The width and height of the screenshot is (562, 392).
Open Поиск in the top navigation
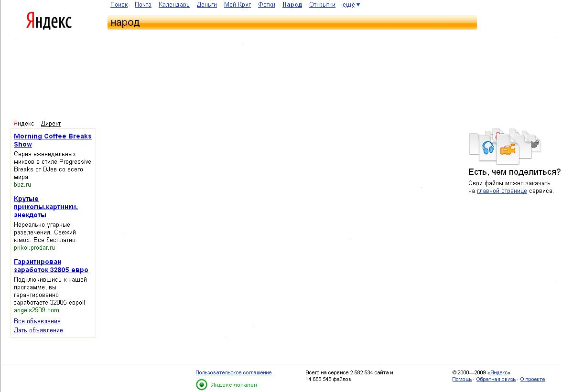(x=119, y=5)
